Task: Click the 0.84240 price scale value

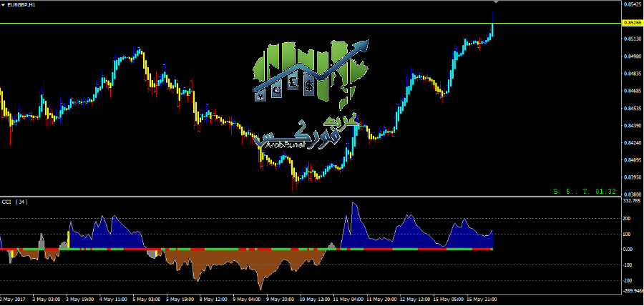Action: point(633,143)
